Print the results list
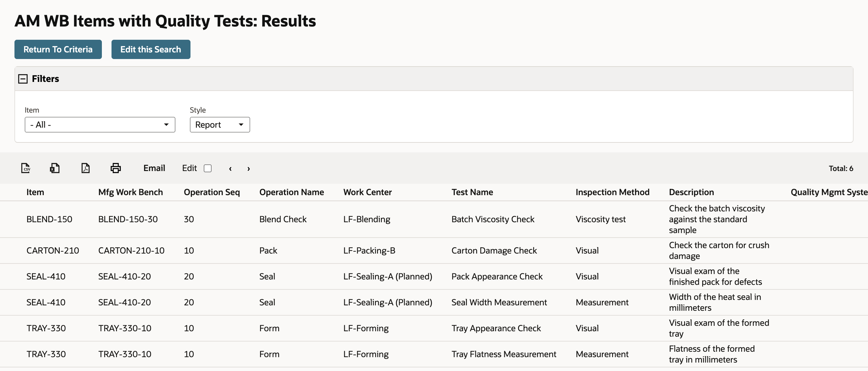The image size is (868, 371). click(x=115, y=168)
